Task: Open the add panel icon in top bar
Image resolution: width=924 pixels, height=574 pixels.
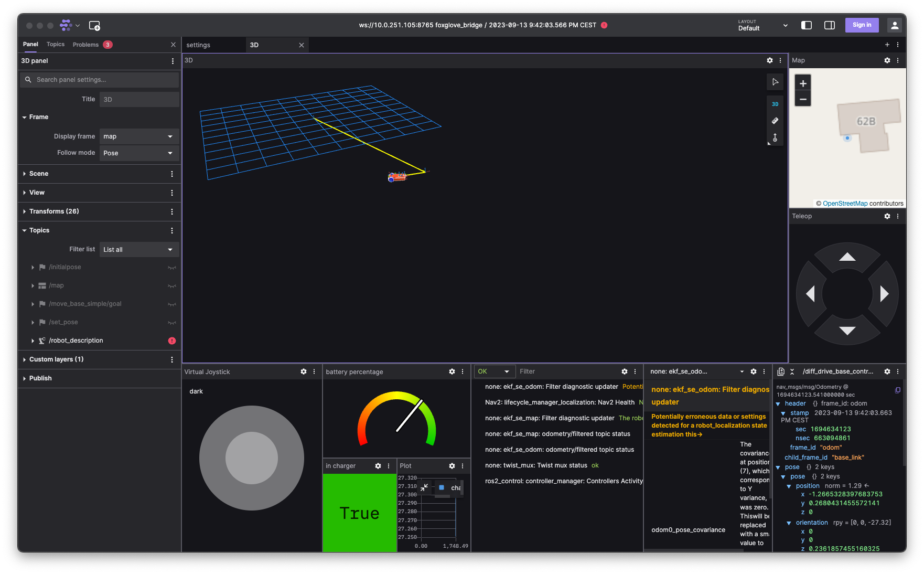Action: [94, 25]
